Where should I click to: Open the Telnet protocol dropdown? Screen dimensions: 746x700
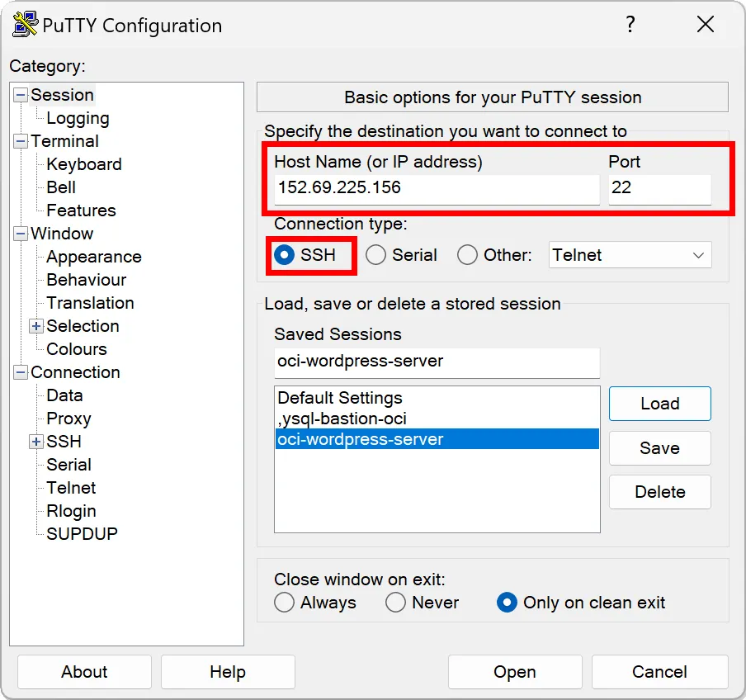click(630, 255)
